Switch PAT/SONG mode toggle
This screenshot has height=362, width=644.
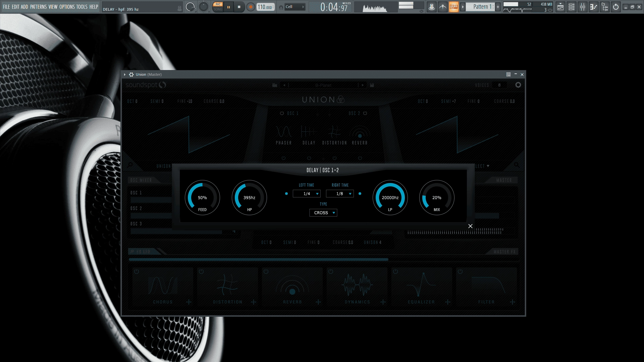tap(218, 7)
